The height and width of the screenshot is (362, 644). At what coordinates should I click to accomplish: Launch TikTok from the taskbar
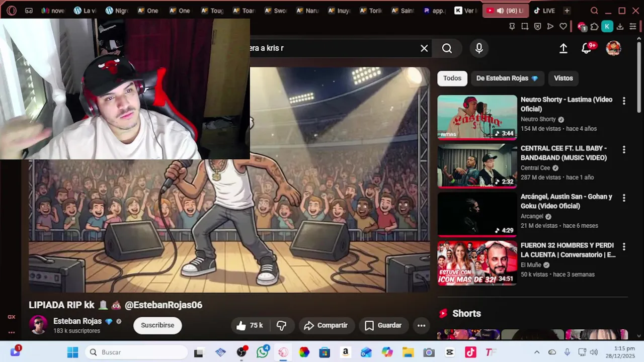tap(470, 352)
